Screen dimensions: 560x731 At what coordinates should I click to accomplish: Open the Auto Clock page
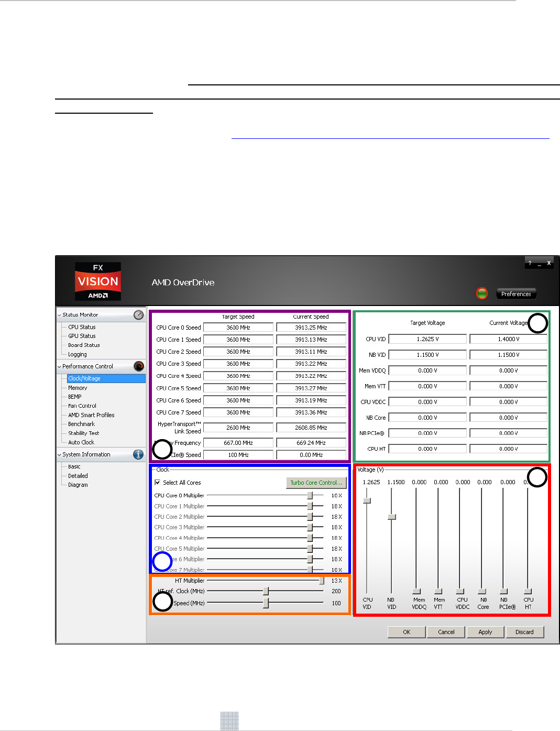point(81,442)
